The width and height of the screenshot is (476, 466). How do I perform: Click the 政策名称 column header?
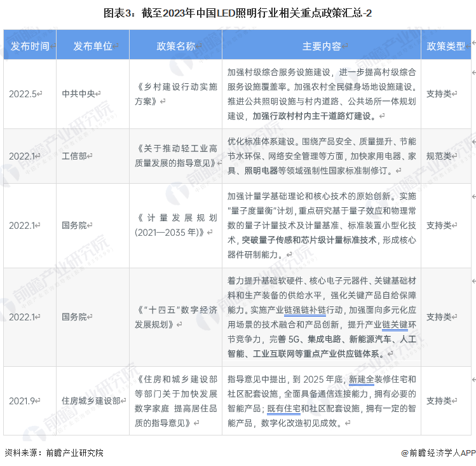click(x=175, y=46)
